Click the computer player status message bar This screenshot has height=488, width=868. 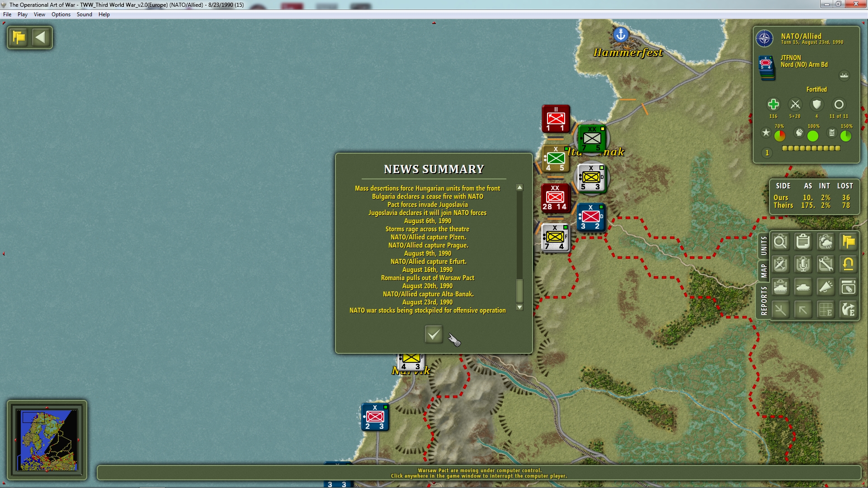[479, 473]
